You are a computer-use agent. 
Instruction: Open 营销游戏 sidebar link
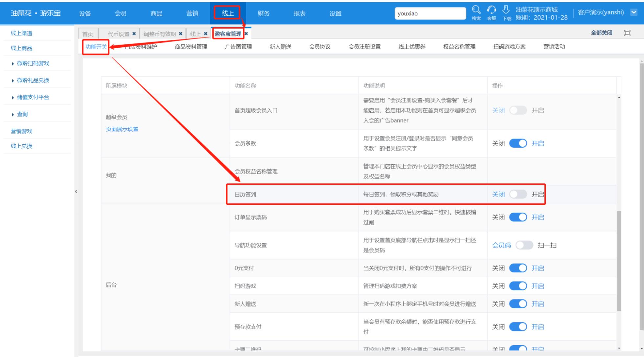click(21, 131)
